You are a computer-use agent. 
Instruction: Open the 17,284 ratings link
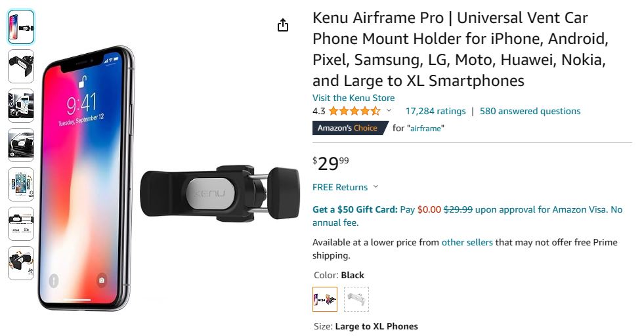click(435, 111)
